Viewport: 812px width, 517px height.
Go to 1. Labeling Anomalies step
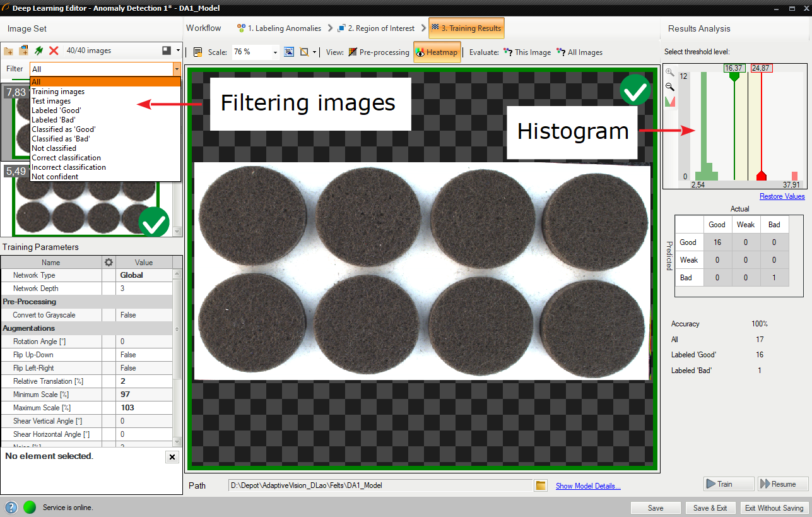tap(278, 28)
